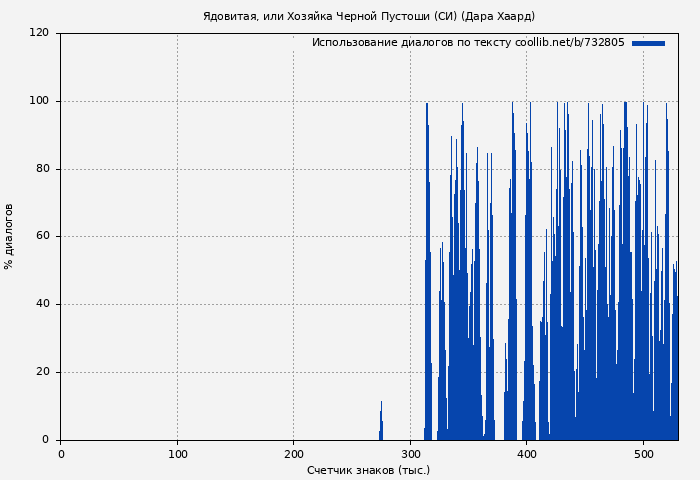Click the y-axis tick label 100
This screenshot has height=480, width=700.
tap(39, 101)
